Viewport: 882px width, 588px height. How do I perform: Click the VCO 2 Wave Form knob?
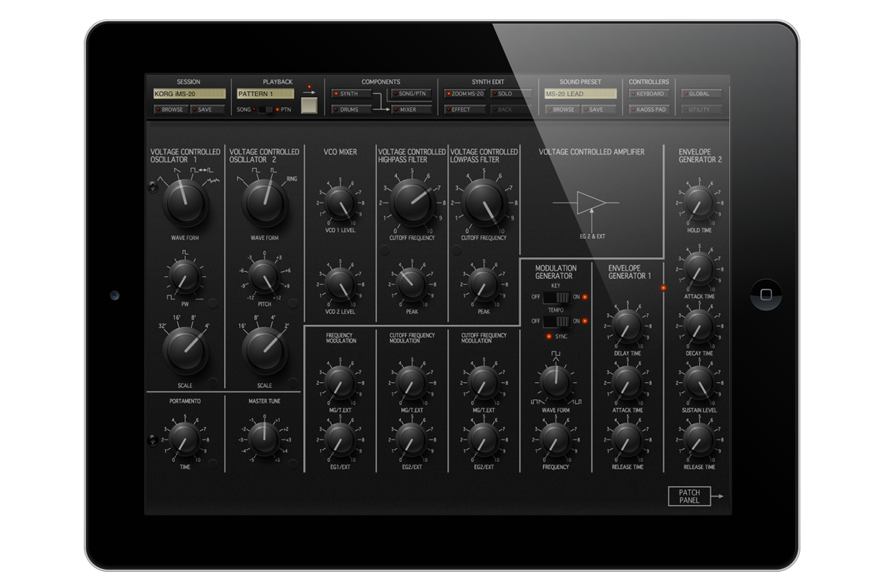click(x=265, y=203)
